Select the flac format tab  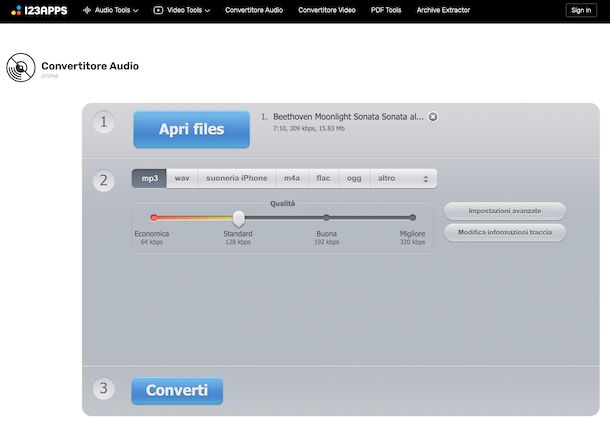(x=323, y=179)
